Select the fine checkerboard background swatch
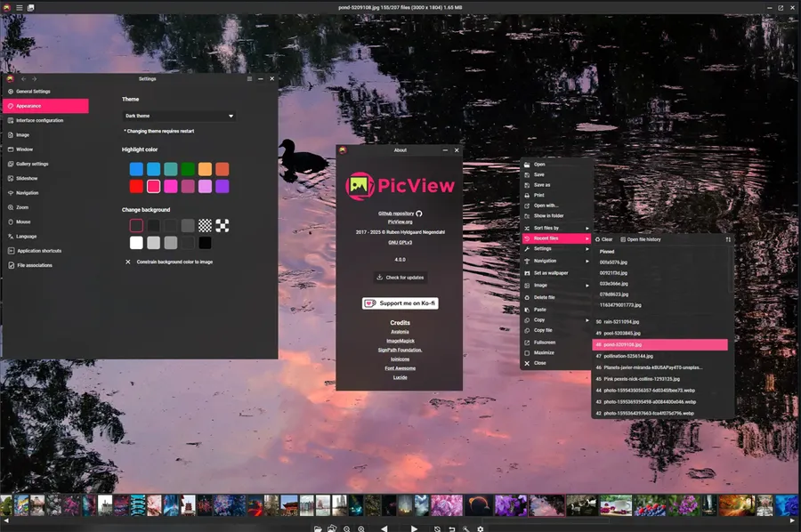The width and height of the screenshot is (801, 532). click(205, 226)
